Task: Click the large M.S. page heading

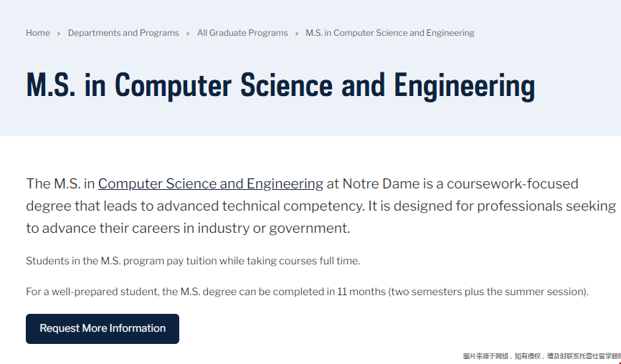Action: (280, 85)
